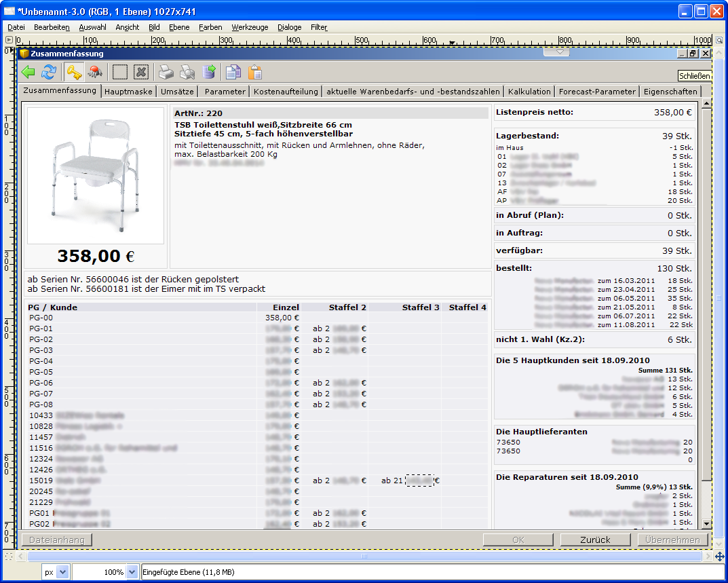Click the copy documents icon

pyautogui.click(x=233, y=72)
